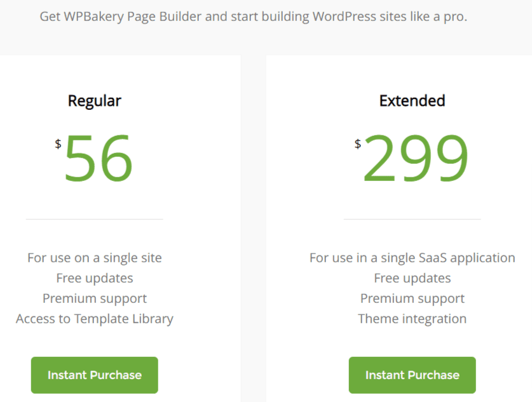532x402 pixels.
Task: Click 'For use on a single site' text
Action: click(x=95, y=258)
